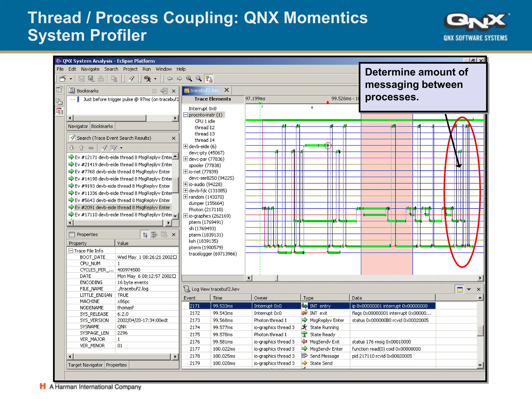Switch to the Navigator tab

(x=78, y=126)
